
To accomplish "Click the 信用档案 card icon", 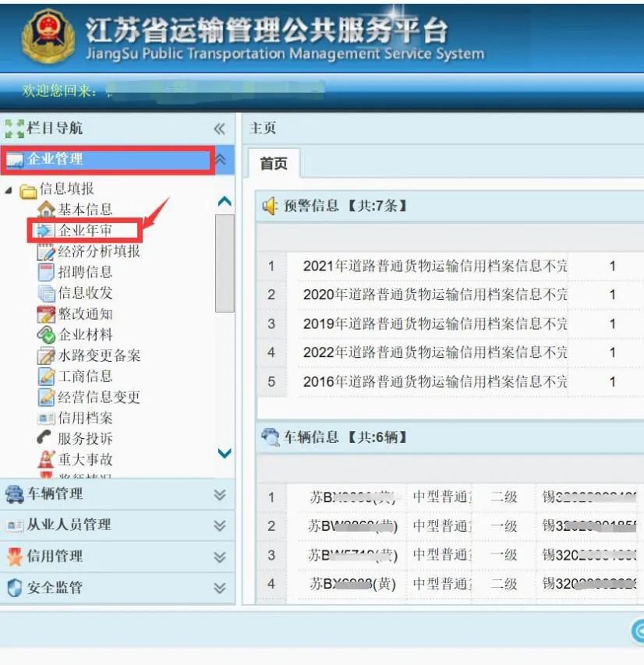I will (46, 419).
